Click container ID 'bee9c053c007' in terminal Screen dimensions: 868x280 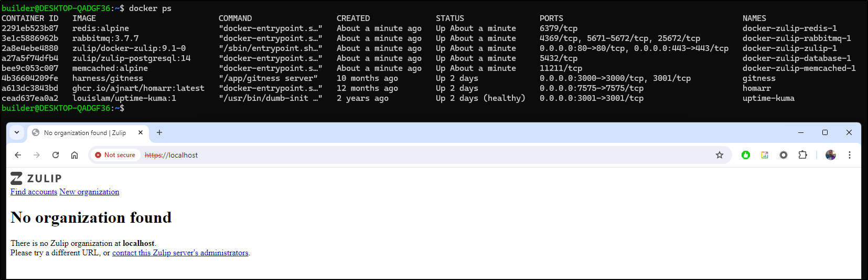coord(30,68)
